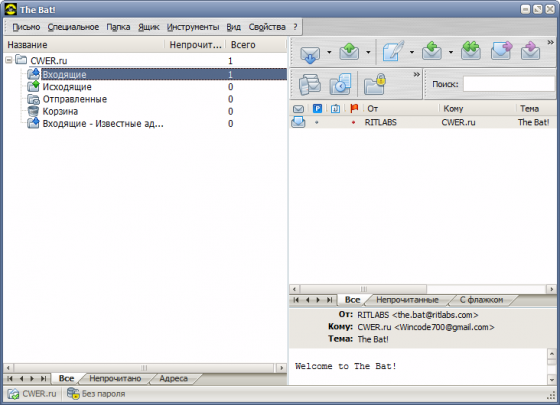Click the Send queued mail icon

[349, 52]
